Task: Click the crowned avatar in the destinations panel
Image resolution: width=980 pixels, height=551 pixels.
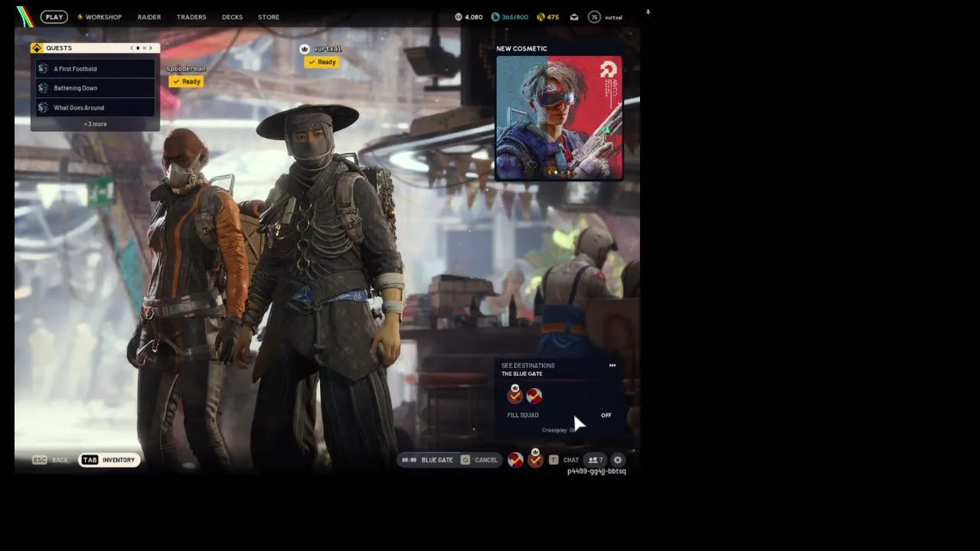Action: click(514, 394)
